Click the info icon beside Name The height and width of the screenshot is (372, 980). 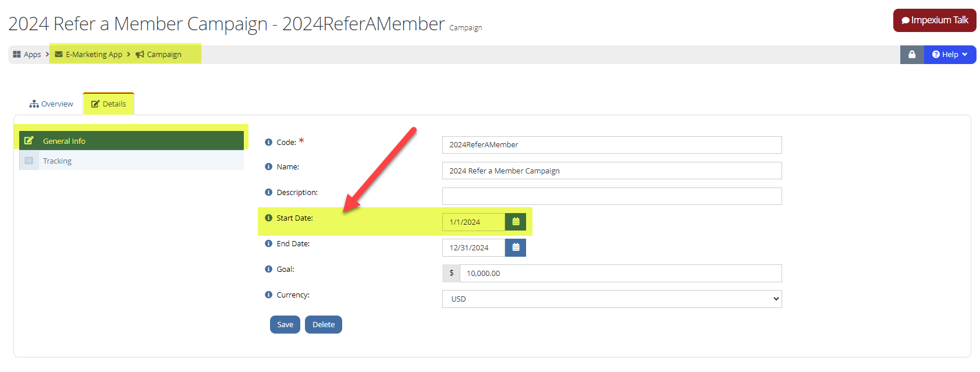tap(268, 166)
